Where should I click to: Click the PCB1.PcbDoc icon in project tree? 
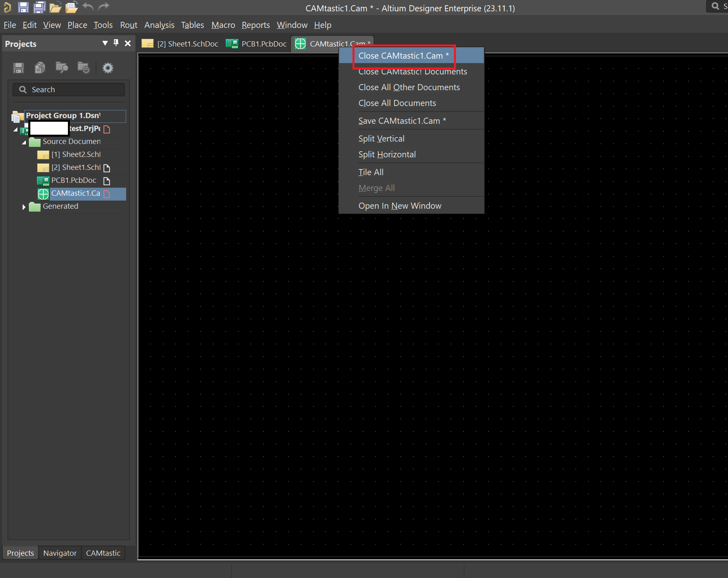click(x=43, y=181)
